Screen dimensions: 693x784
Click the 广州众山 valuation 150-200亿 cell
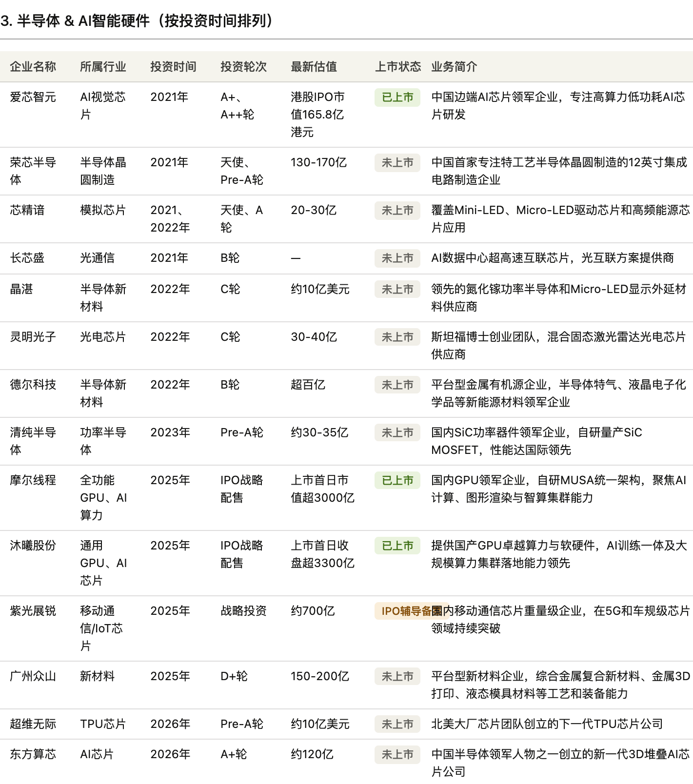coord(319,676)
